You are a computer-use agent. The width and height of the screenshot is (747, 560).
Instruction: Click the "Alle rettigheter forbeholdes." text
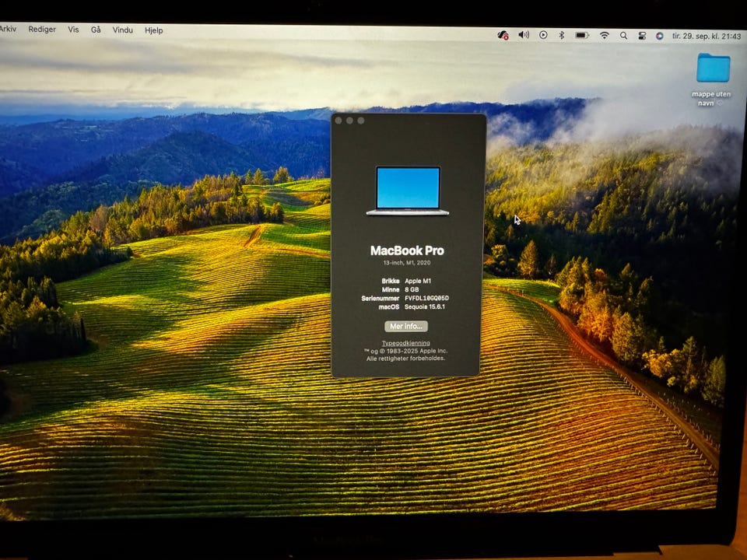(406, 359)
